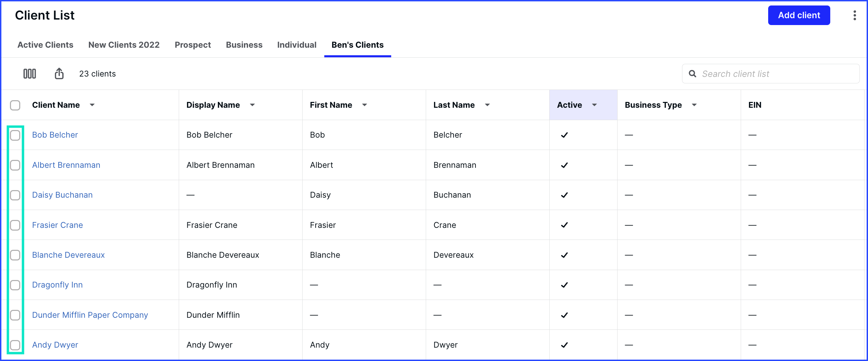Viewport: 868px width, 361px height.
Task: Click Display Name cell 'Andy Dwyer'
Action: pos(210,345)
